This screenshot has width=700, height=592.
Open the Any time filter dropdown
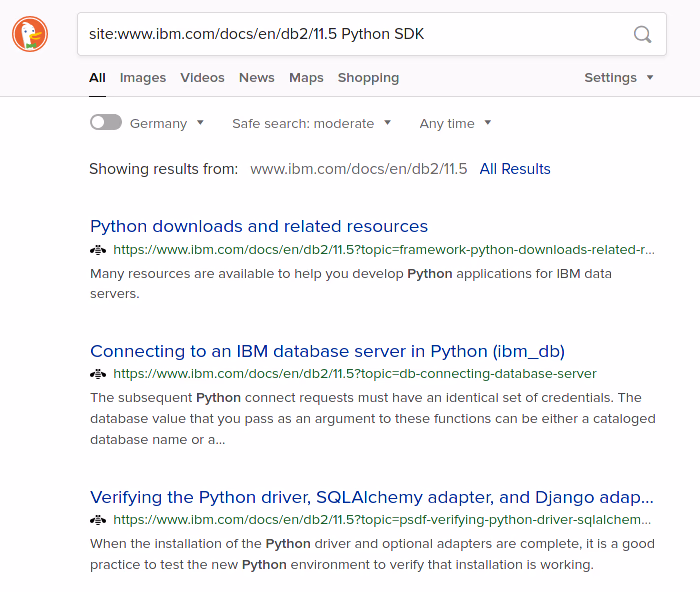click(x=456, y=124)
